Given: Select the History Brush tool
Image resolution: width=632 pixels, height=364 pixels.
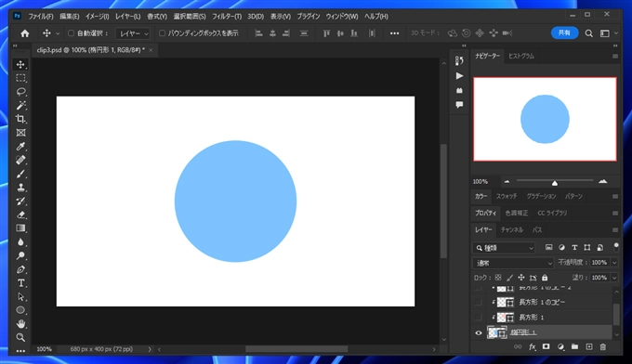Looking at the screenshot, I should pos(20,201).
